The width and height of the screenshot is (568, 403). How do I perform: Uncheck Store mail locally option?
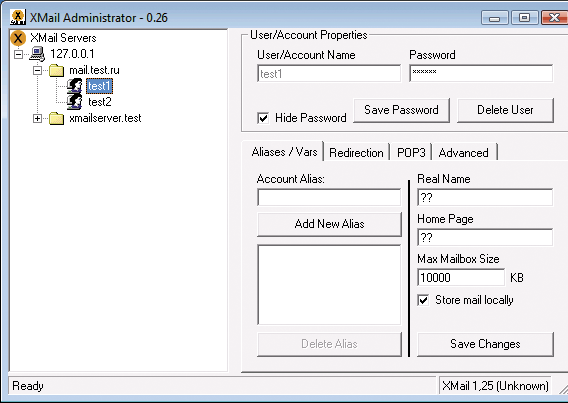[423, 300]
